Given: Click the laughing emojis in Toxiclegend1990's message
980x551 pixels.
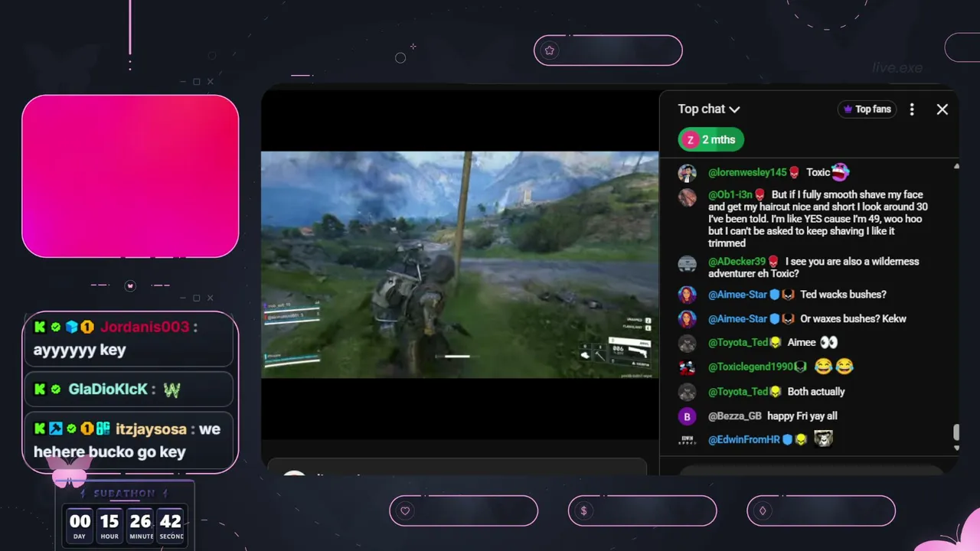Looking at the screenshot, I should pos(834,367).
